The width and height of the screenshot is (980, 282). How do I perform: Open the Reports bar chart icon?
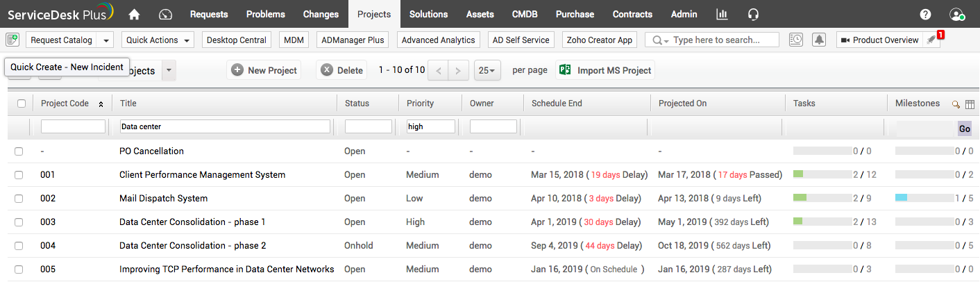722,14
